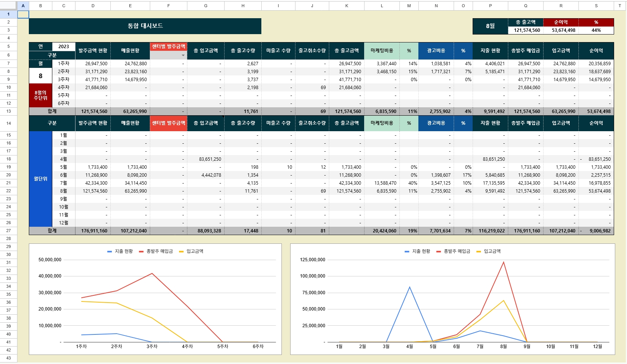This screenshot has width=627, height=364.
Task: Select the 1주차 row label cell in table
Action: [64, 64]
